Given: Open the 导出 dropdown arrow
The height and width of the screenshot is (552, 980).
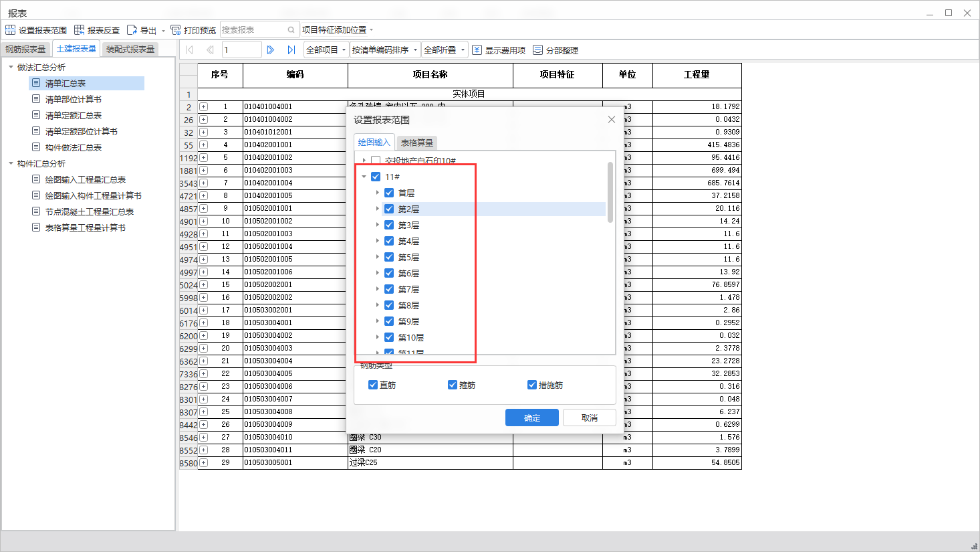Looking at the screenshot, I should 163,31.
